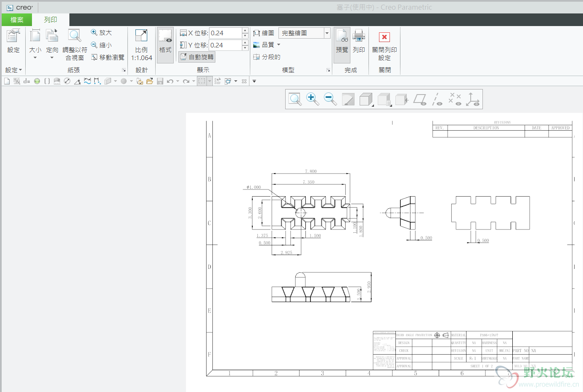Open quick access toolbar customize arrow
Viewport: 583px width, 392px height.
(x=254, y=81)
